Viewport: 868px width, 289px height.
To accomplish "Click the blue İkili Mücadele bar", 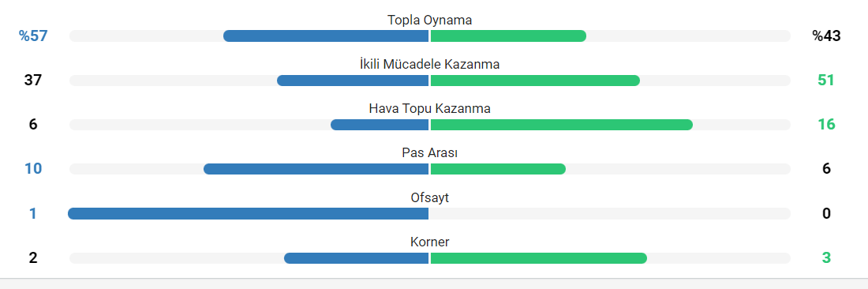I will pos(353,81).
